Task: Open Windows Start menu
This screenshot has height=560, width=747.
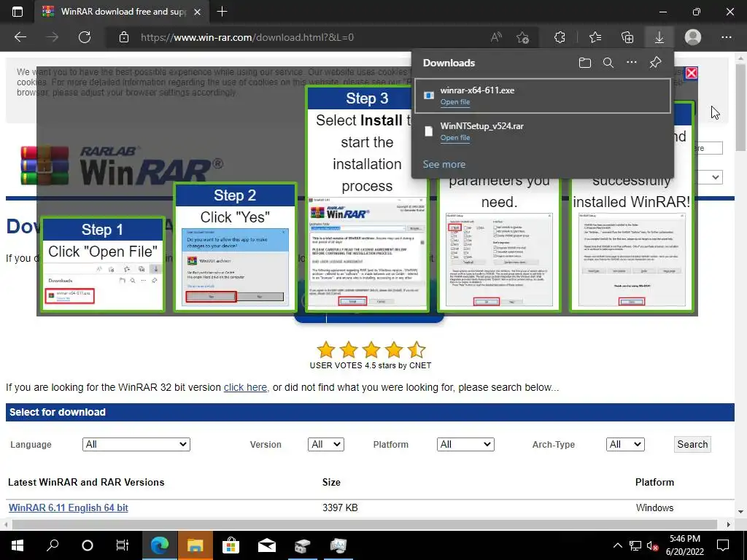Action: (18, 545)
